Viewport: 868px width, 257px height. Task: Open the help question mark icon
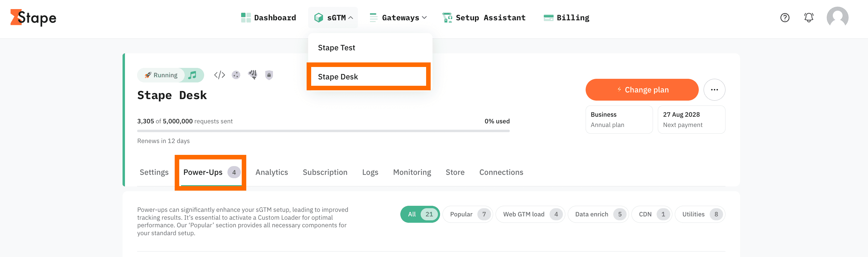[785, 18]
